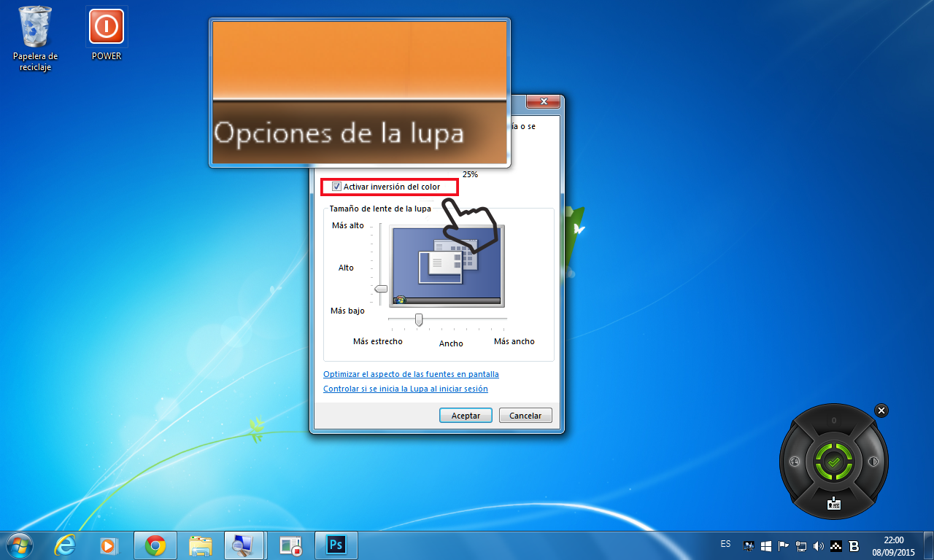Open the network status tray icon
Image resolution: width=934 pixels, height=560 pixels.
[801, 545]
